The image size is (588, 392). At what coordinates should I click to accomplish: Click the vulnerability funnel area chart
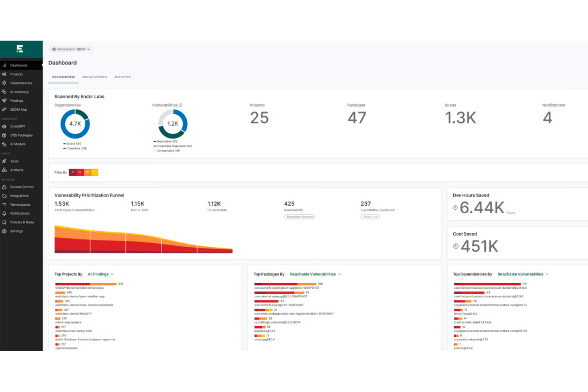click(143, 239)
